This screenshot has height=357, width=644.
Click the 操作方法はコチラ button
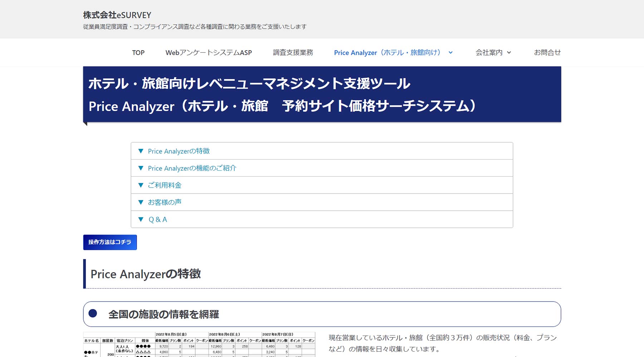point(110,242)
